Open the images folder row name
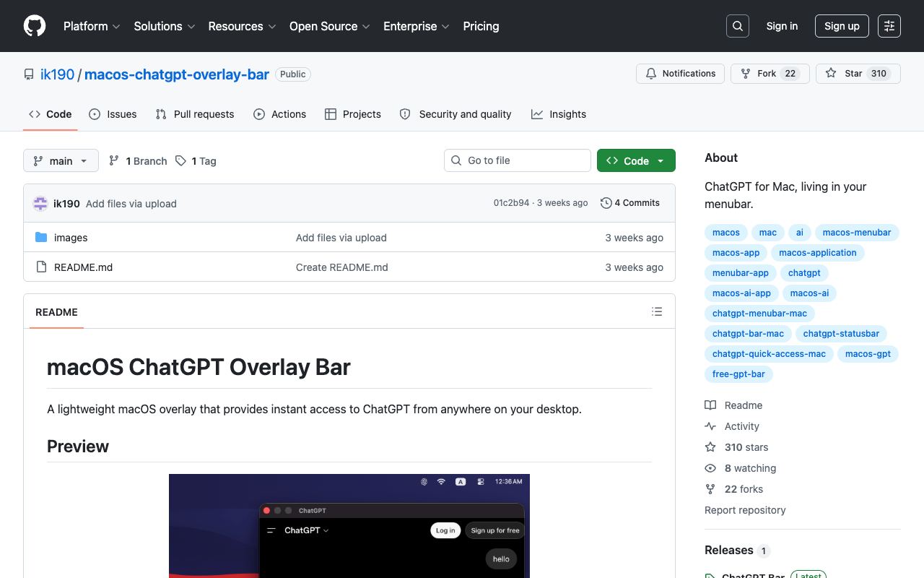924x578 pixels. point(71,238)
